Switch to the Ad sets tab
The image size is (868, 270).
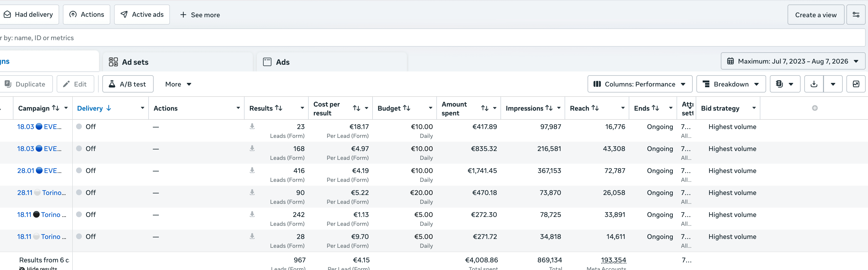178,62
